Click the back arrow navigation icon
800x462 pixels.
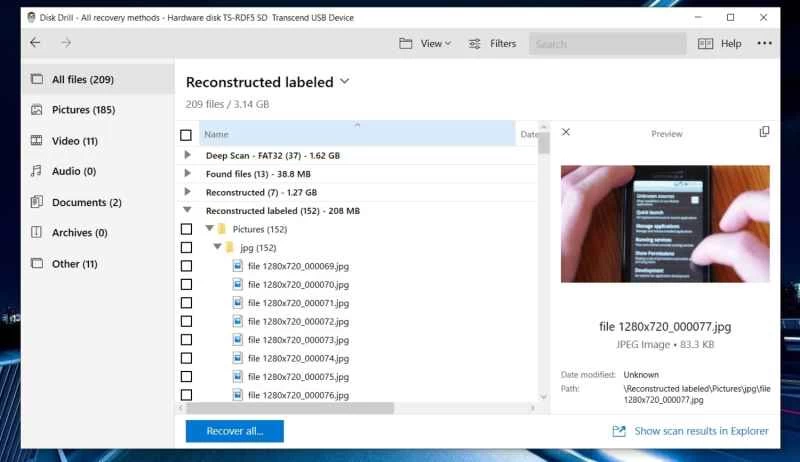36,43
